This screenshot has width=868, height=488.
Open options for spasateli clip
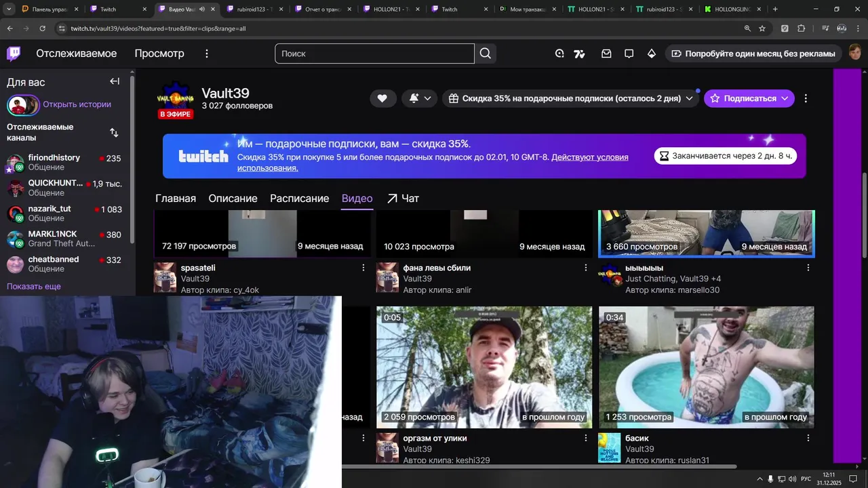[363, 268]
